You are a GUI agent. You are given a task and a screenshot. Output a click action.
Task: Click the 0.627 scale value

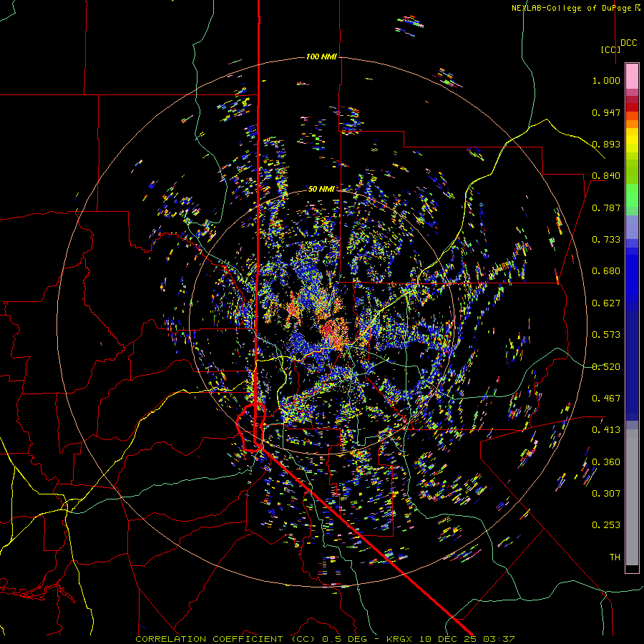pyautogui.click(x=606, y=303)
